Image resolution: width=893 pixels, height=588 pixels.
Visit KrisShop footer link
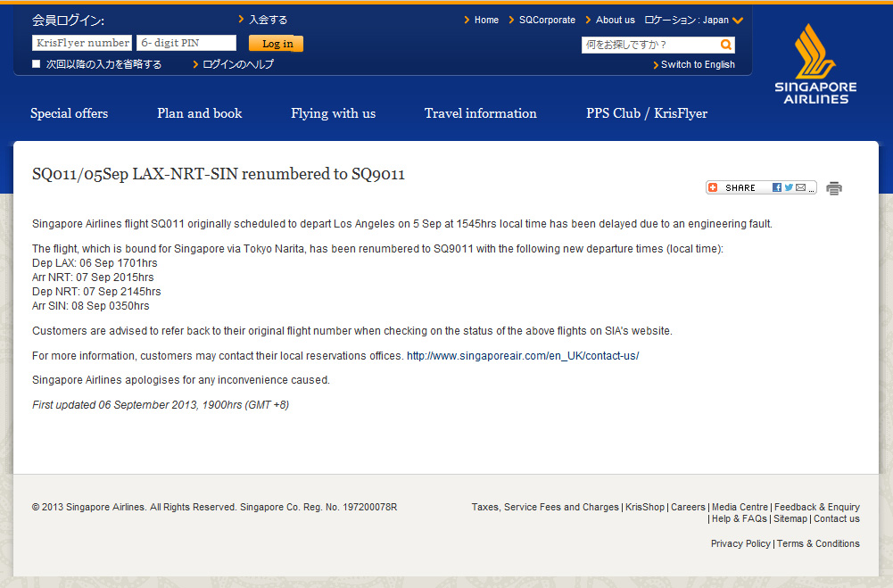[x=645, y=507]
